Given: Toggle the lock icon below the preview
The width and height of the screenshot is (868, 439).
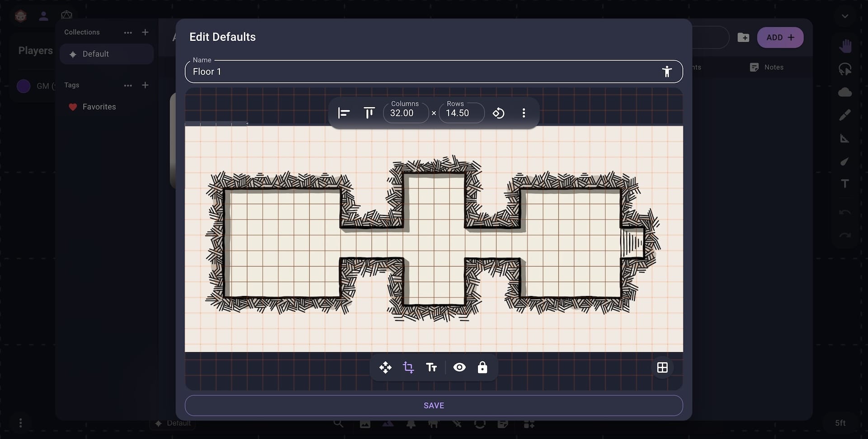Looking at the screenshot, I should tap(482, 367).
